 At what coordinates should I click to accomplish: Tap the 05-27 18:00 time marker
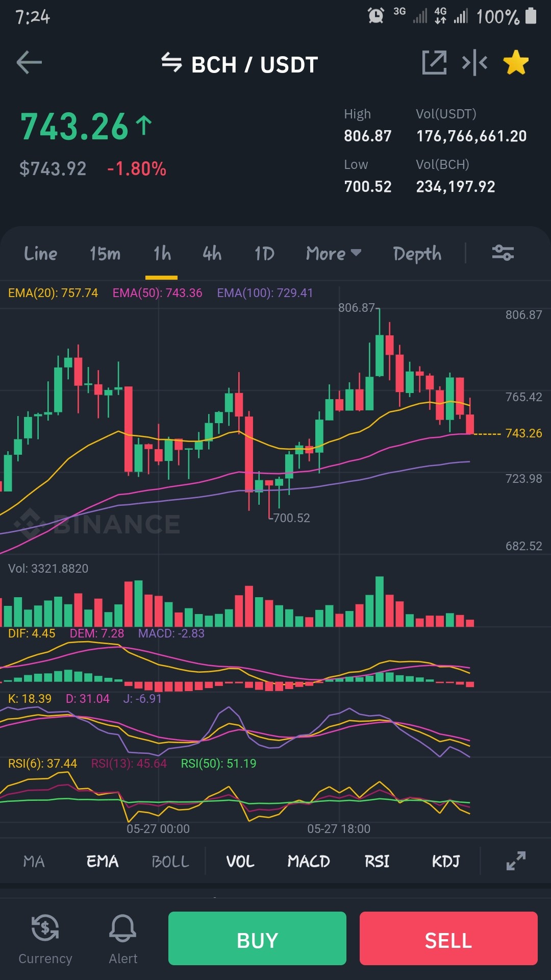(339, 829)
